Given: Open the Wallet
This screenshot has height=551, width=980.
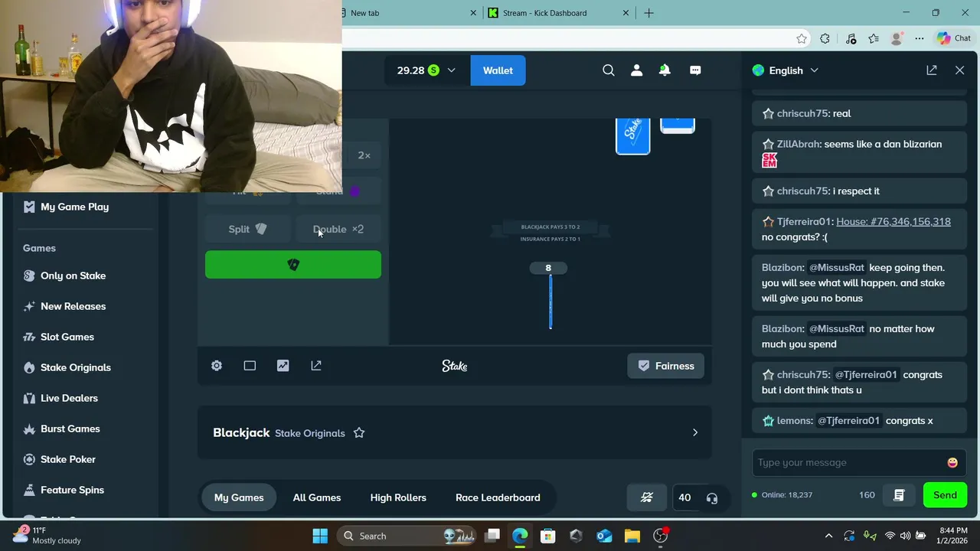Looking at the screenshot, I should (498, 70).
